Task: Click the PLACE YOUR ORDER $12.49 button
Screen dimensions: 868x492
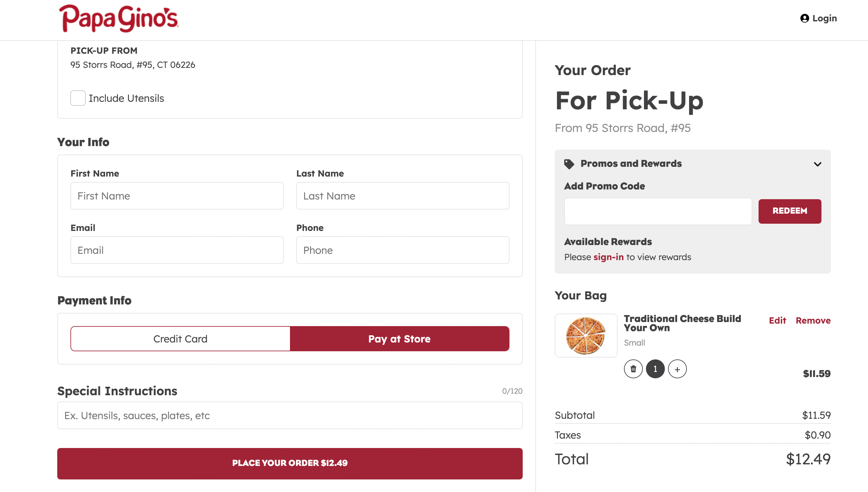Action: point(290,463)
